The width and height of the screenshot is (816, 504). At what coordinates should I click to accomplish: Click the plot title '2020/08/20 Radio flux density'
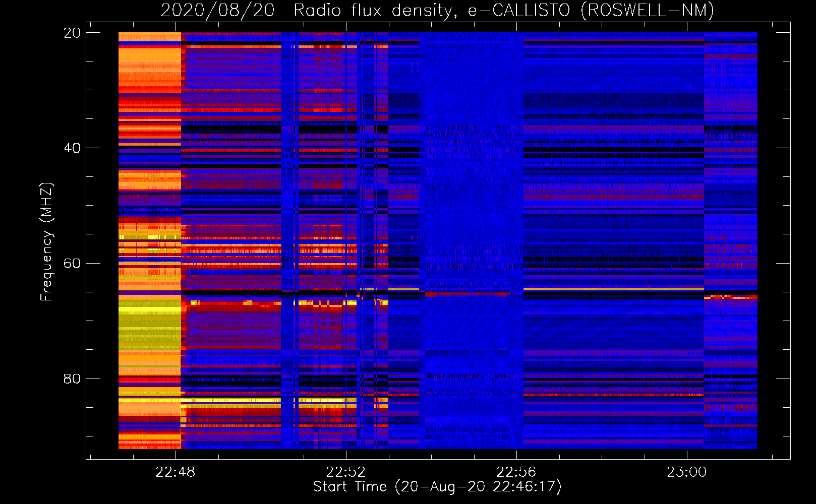pyautogui.click(x=437, y=11)
